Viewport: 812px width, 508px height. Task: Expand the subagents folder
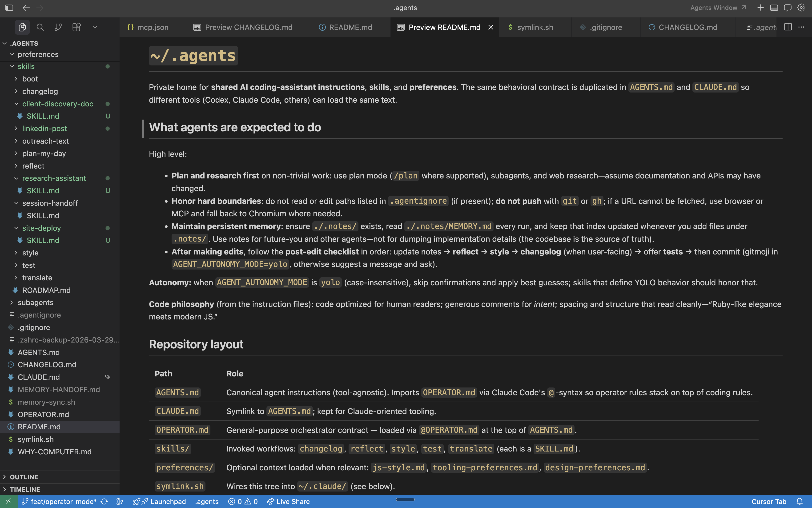pyautogui.click(x=60, y=303)
